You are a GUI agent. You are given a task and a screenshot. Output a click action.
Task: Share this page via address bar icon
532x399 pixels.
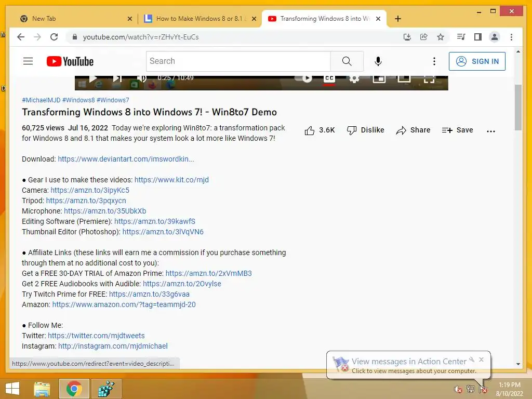pyautogui.click(x=424, y=37)
